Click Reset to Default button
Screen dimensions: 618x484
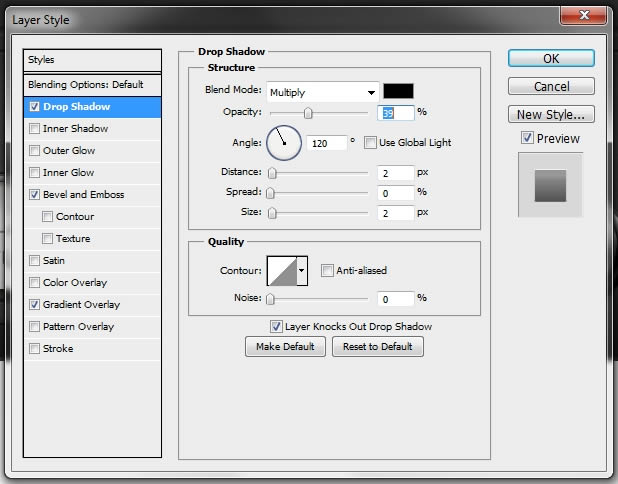(378, 346)
